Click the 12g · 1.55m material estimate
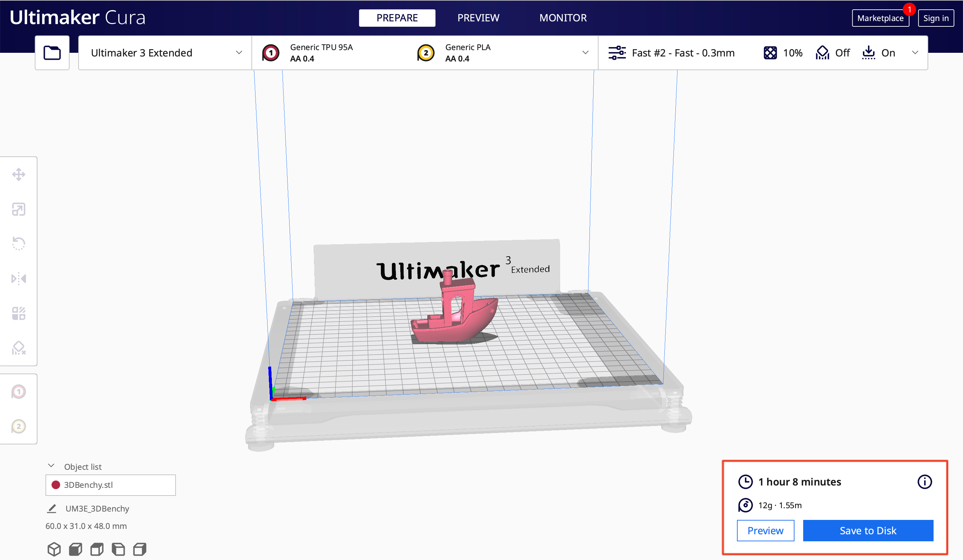Image resolution: width=963 pixels, height=560 pixels. tap(779, 506)
